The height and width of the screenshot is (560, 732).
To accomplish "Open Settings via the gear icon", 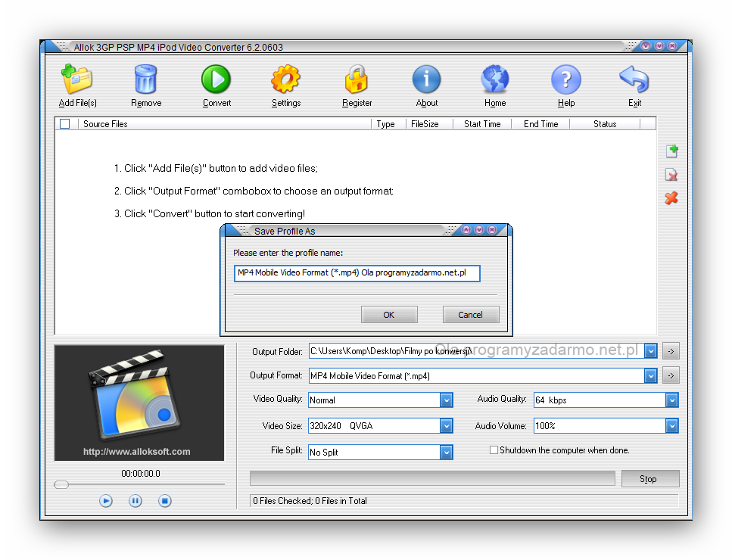I will coord(285,79).
